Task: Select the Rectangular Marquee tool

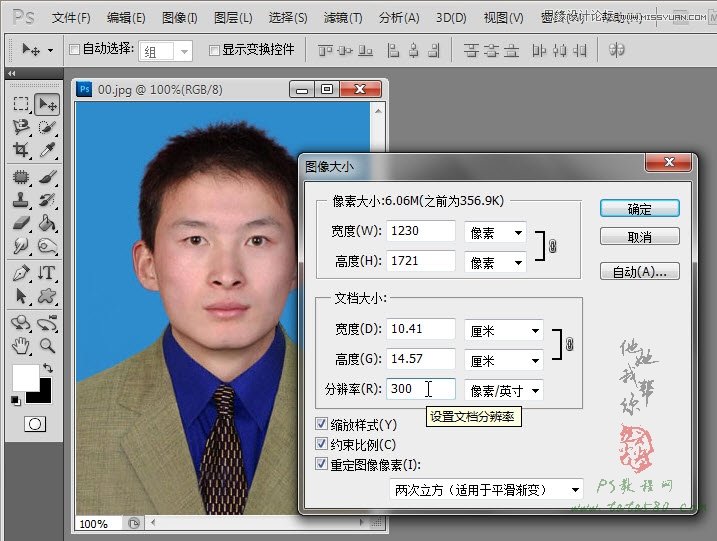Action: pos(21,104)
